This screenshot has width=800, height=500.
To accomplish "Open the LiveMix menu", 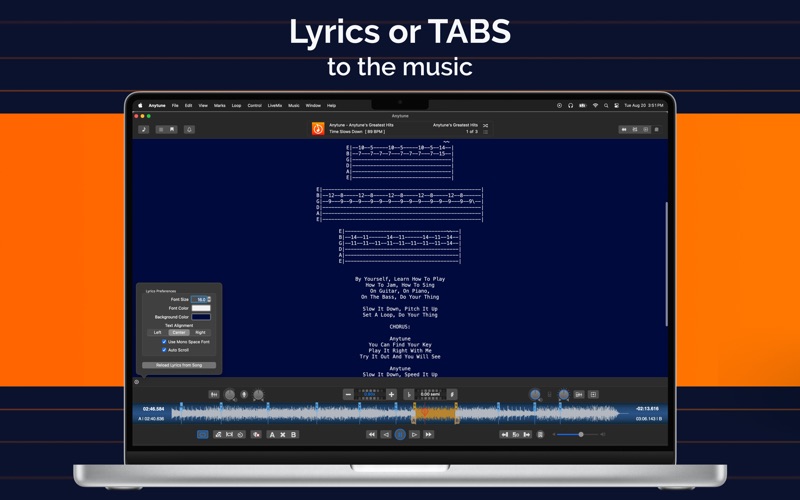I will (x=275, y=106).
